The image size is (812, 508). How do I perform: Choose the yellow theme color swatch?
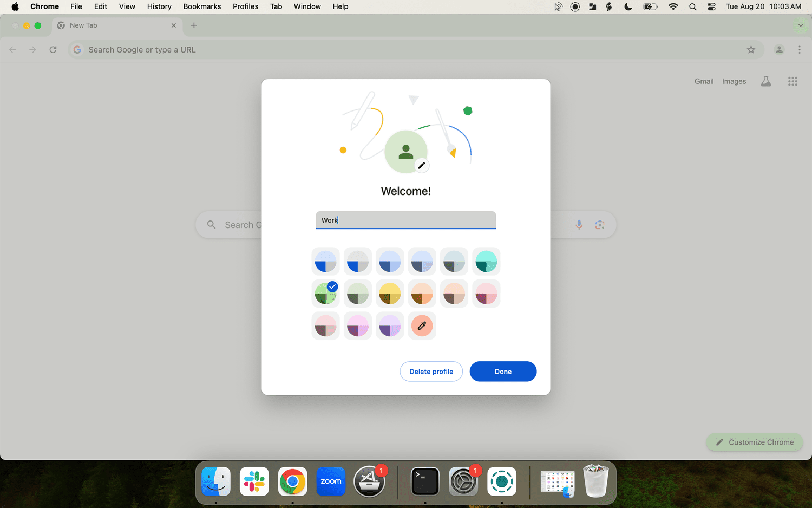pyautogui.click(x=390, y=294)
